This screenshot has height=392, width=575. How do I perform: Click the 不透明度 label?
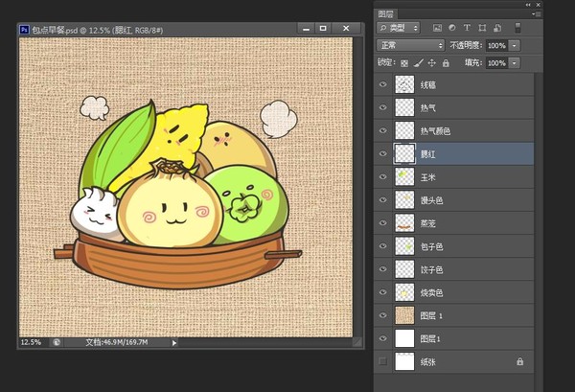coord(466,45)
